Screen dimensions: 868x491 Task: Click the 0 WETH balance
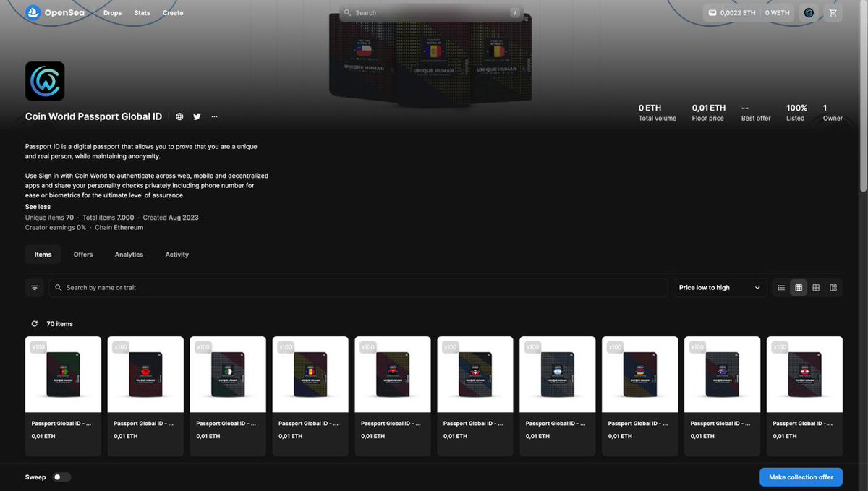coord(778,13)
